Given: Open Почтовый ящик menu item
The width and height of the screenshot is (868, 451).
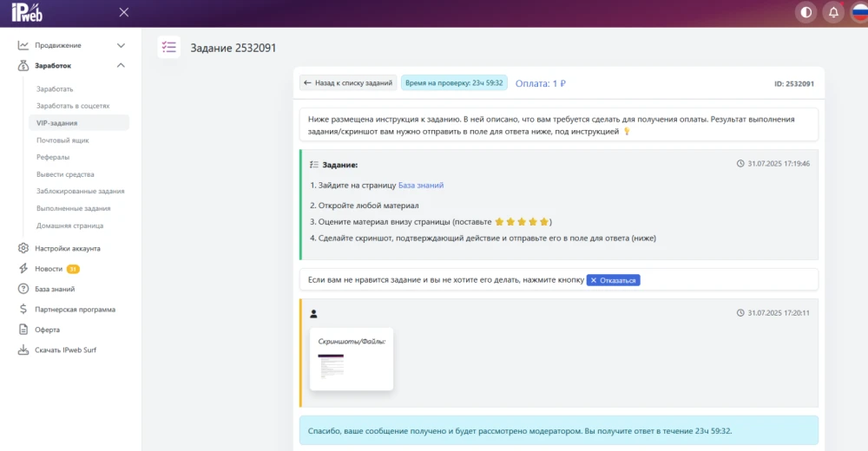Looking at the screenshot, I should pos(62,140).
